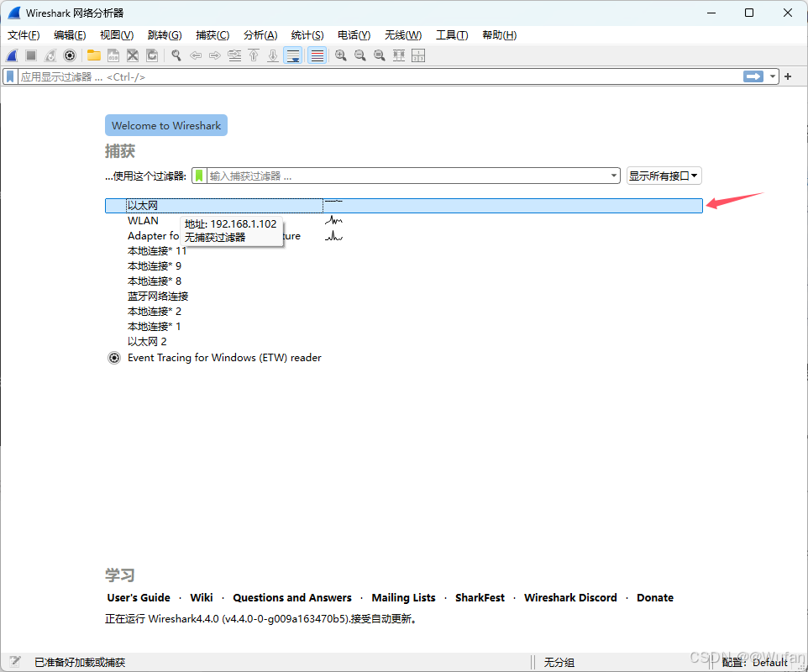Image resolution: width=808 pixels, height=672 pixels.
Task: Click into the display filter input field
Action: (380, 76)
